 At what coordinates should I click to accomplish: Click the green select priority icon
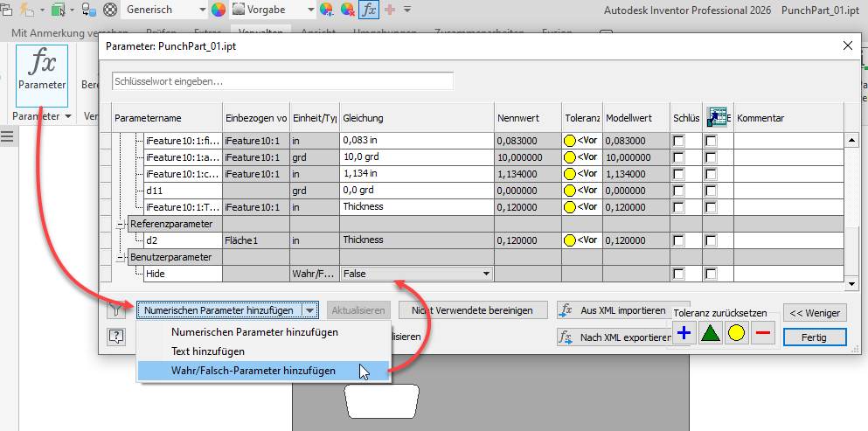[x=58, y=10]
